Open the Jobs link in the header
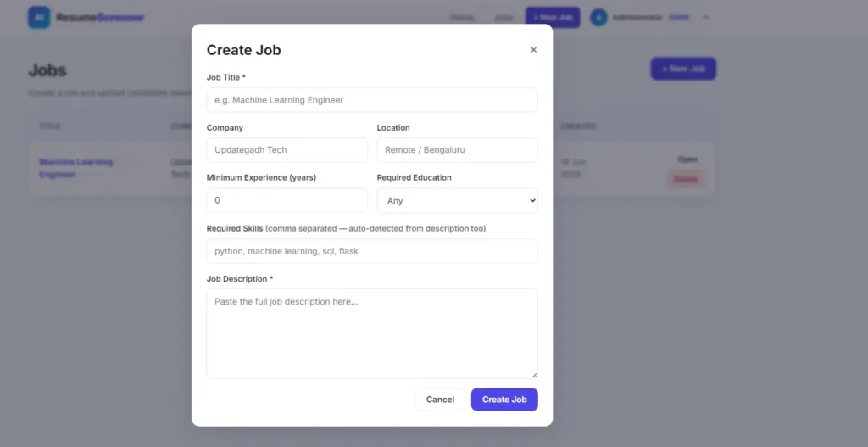The height and width of the screenshot is (447, 868). point(504,18)
